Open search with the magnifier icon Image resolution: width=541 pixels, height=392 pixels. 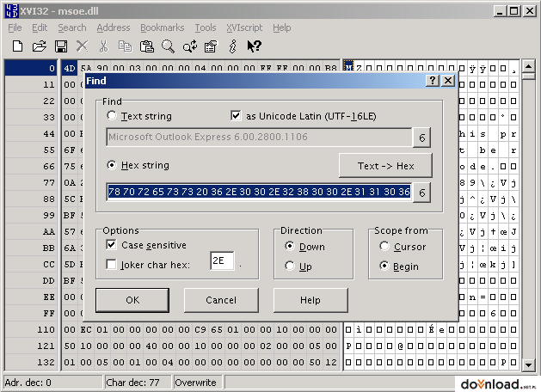click(168, 46)
